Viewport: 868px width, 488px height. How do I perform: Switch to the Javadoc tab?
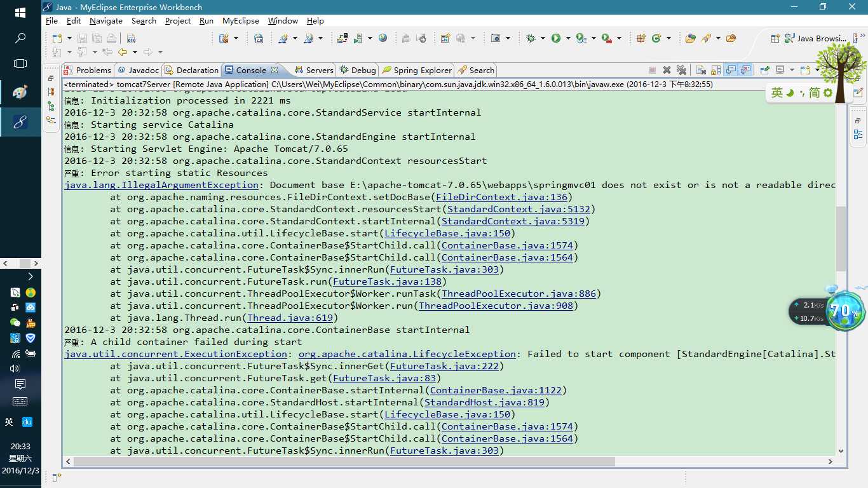click(x=137, y=70)
